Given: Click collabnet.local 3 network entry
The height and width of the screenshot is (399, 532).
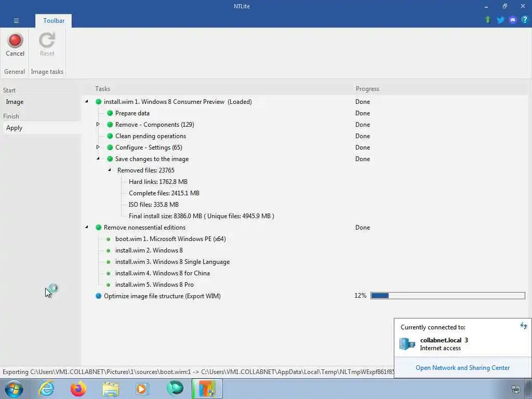Looking at the screenshot, I should tap(444, 344).
